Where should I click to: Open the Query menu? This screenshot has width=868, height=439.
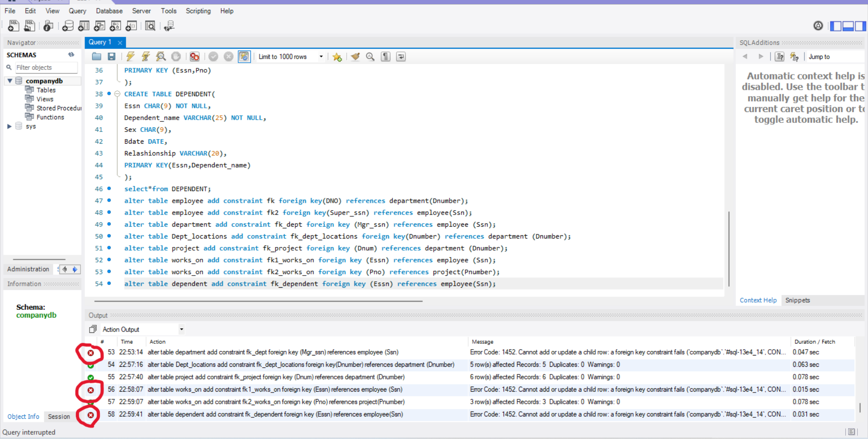pyautogui.click(x=77, y=11)
